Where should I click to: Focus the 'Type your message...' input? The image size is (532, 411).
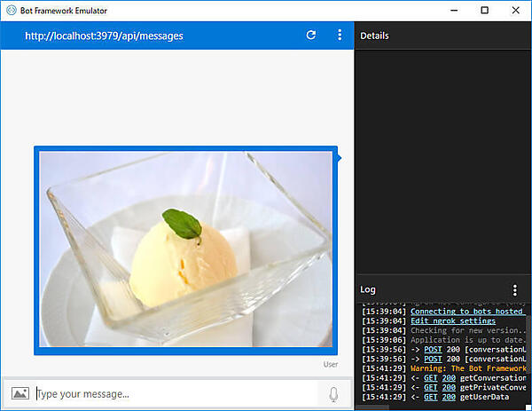point(173,394)
